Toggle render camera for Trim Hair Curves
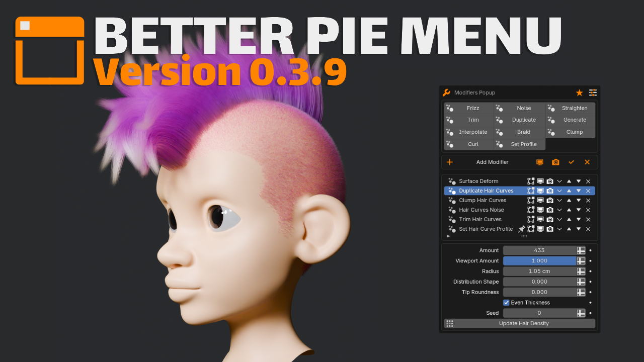 coord(550,220)
